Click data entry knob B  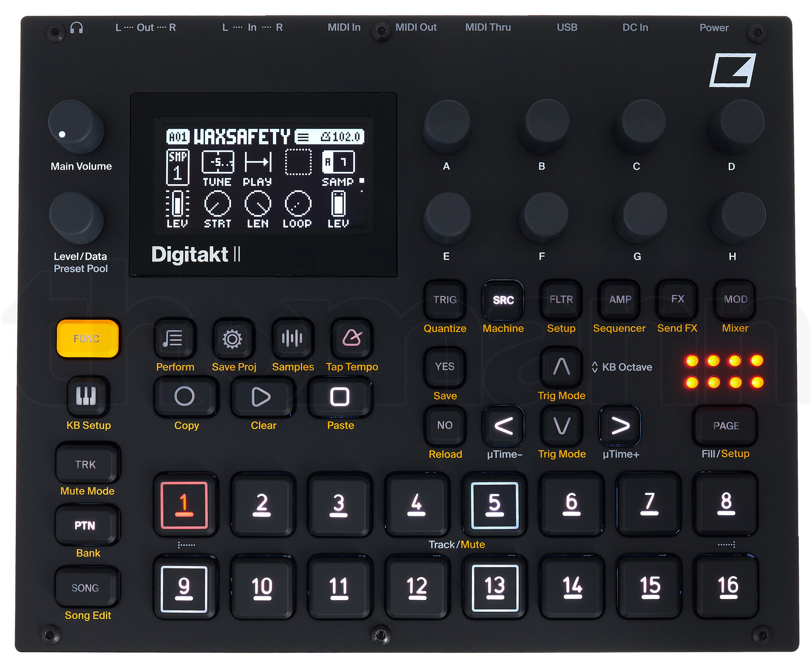[x=544, y=126]
